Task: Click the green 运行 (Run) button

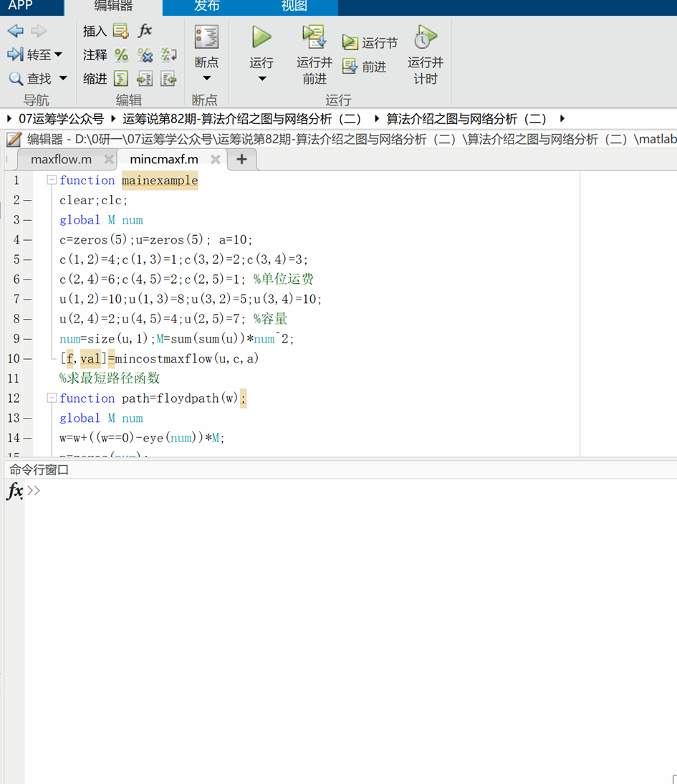Action: coord(261,37)
